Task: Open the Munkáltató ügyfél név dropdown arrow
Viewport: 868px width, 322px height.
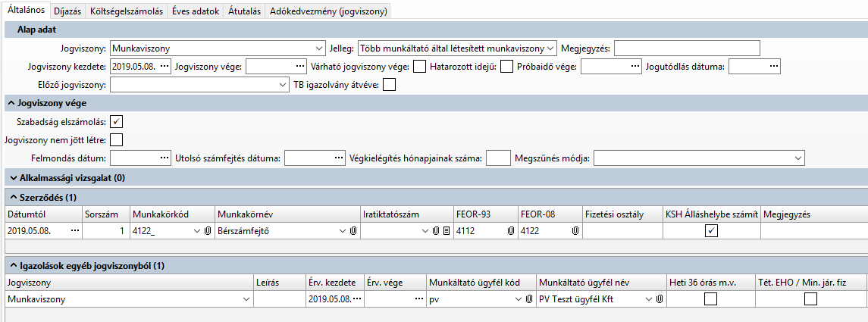Action: [x=648, y=299]
